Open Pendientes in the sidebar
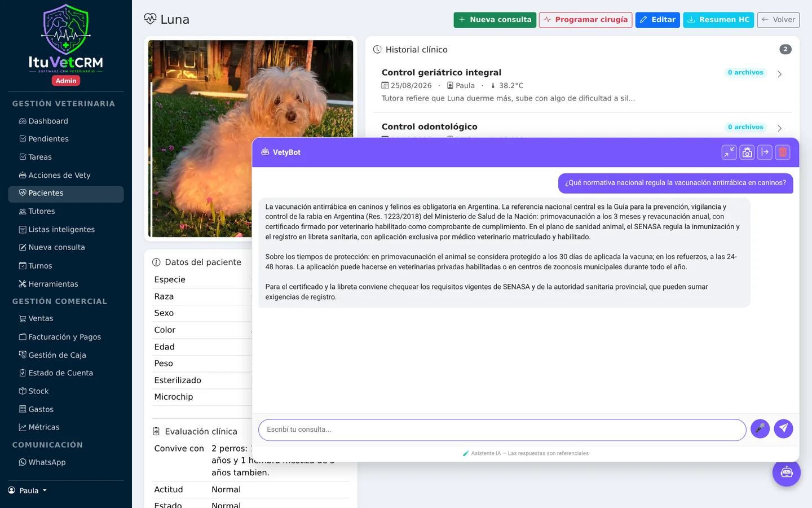 click(x=66, y=139)
